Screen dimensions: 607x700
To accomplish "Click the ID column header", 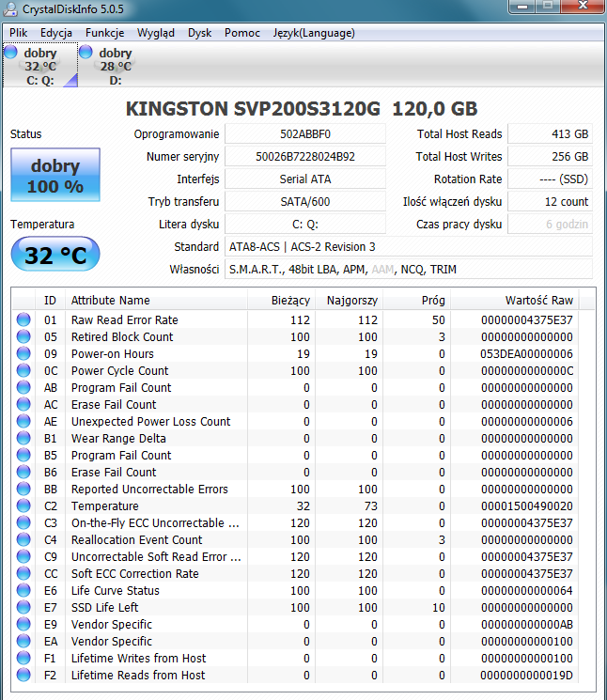I will tap(50, 300).
